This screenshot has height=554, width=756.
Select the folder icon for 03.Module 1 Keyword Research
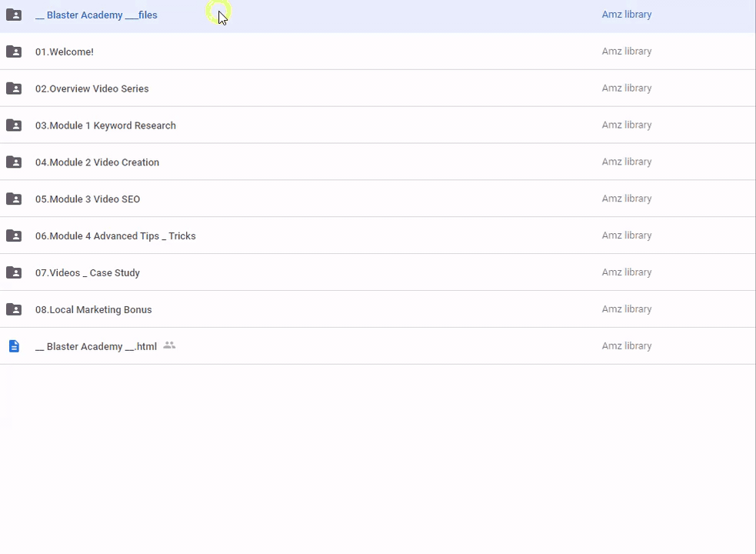(x=14, y=125)
